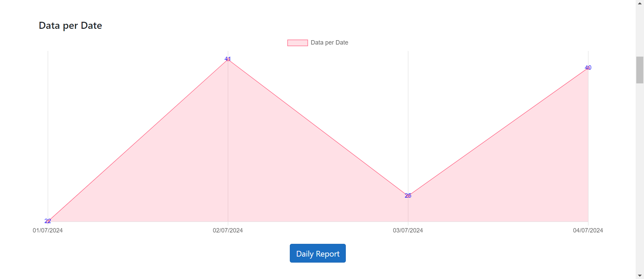Click the "Data per Date" legend label

pyautogui.click(x=329, y=43)
